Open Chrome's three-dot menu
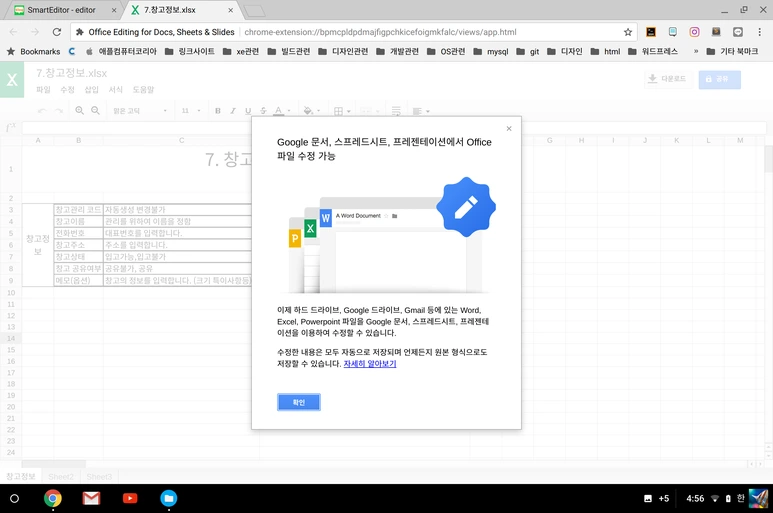Viewport: 773px width, 513px height. click(x=759, y=32)
